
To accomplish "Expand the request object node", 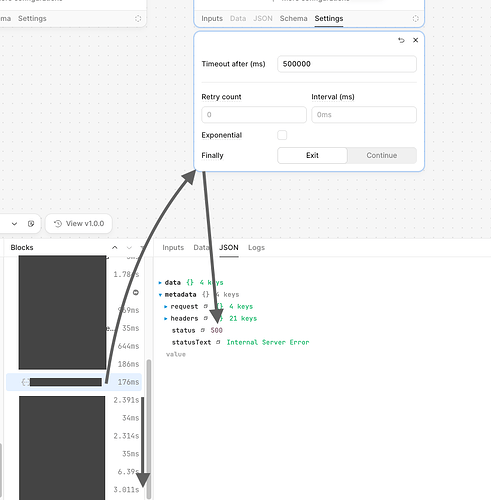I will click(x=166, y=306).
